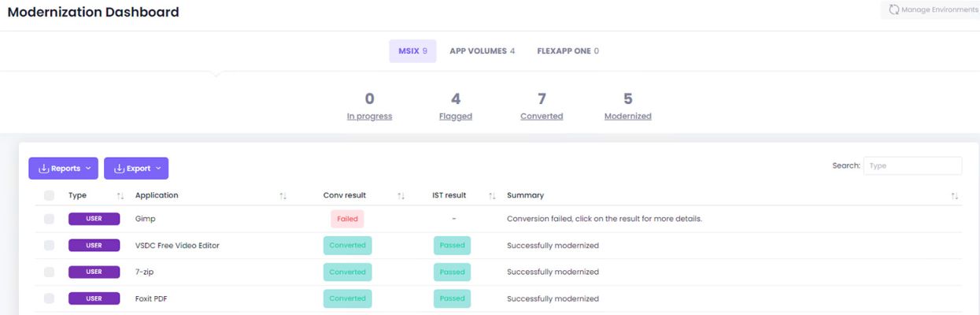Image resolution: width=980 pixels, height=315 pixels.
Task: Select the VSDC Free Video Editor name
Action: point(177,246)
